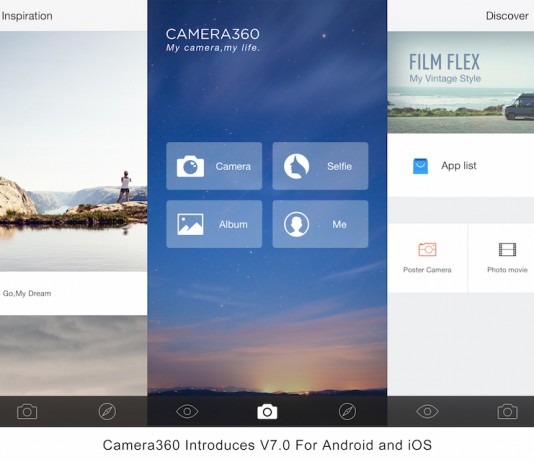The height and width of the screenshot is (462, 534).
Task: Open the cloudy sky photo below Go,My Dream
Action: pos(73,355)
